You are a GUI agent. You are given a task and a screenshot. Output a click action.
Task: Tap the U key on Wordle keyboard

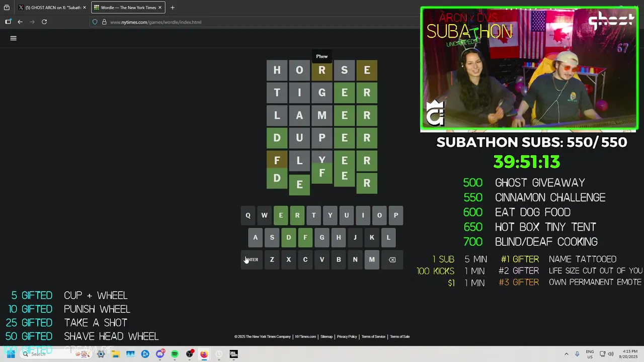[346, 215]
